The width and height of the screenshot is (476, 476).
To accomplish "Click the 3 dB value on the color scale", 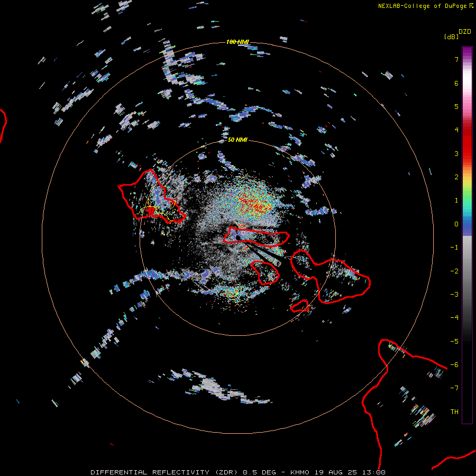I will (456, 153).
